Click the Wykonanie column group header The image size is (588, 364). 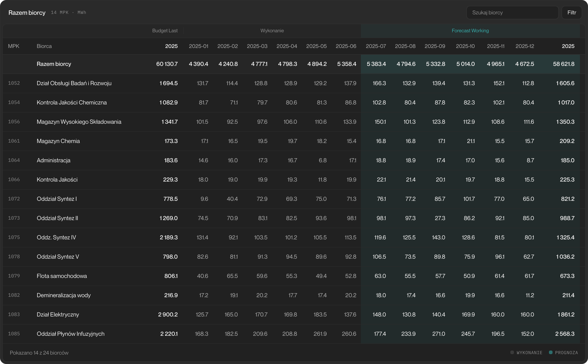[x=272, y=30]
